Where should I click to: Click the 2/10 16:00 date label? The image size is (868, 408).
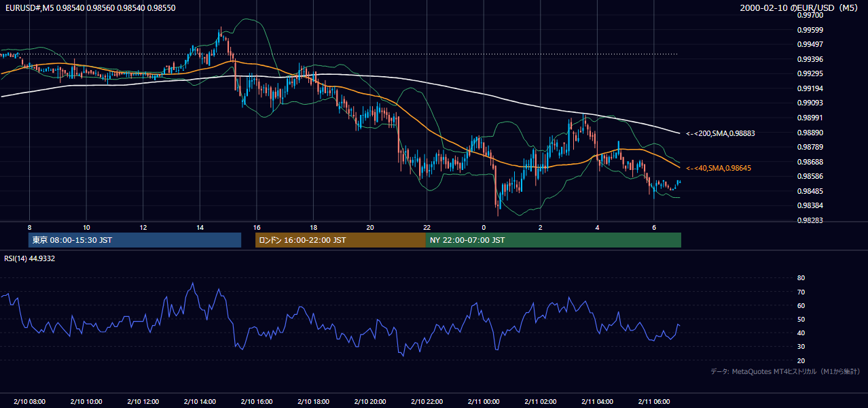tap(257, 401)
